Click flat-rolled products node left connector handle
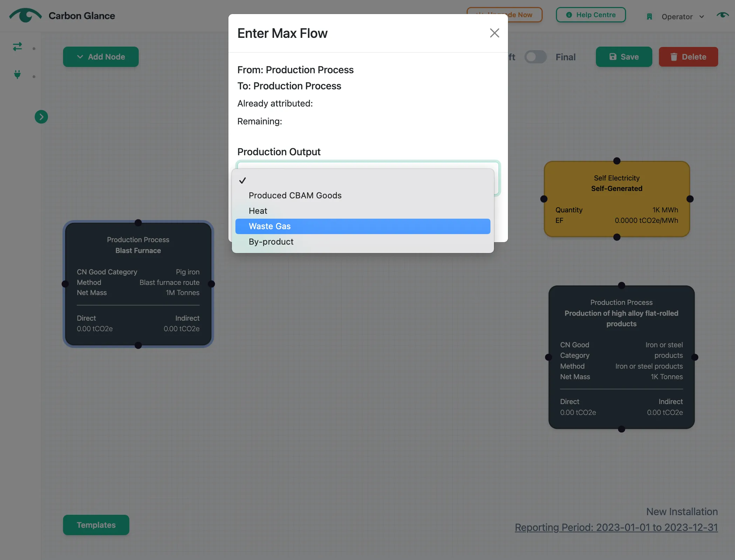The image size is (735, 560). 548,357
